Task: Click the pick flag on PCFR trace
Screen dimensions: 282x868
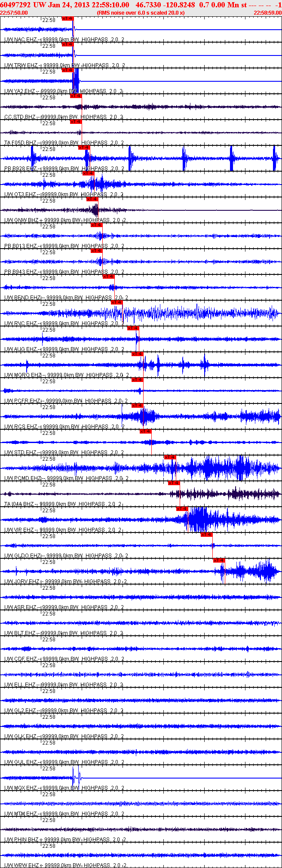Action: (137, 380)
